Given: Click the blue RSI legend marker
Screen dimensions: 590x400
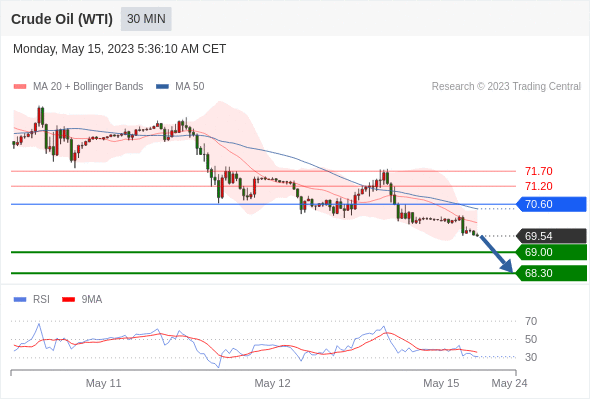Looking at the screenshot, I should [20, 300].
